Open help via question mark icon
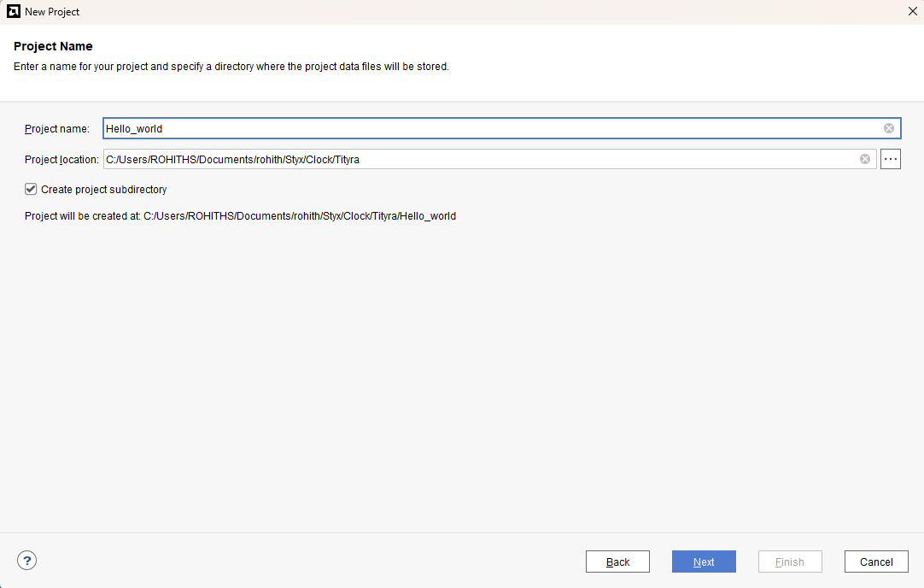The width and height of the screenshot is (924, 588). point(27,561)
